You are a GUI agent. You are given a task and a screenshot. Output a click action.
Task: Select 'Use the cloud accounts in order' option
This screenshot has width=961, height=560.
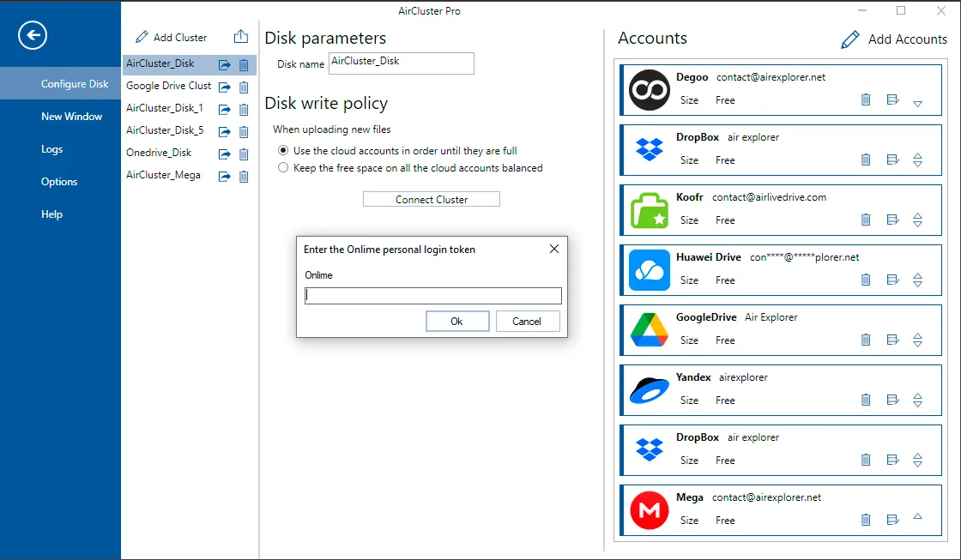pos(283,151)
